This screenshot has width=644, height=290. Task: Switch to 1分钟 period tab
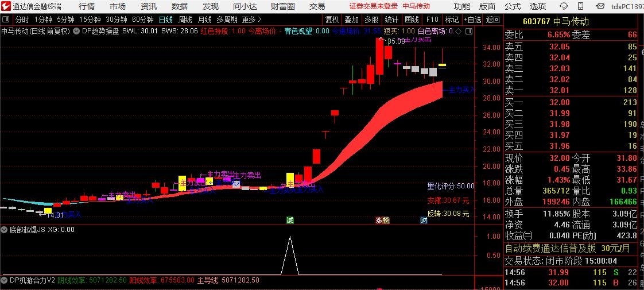click(42, 20)
